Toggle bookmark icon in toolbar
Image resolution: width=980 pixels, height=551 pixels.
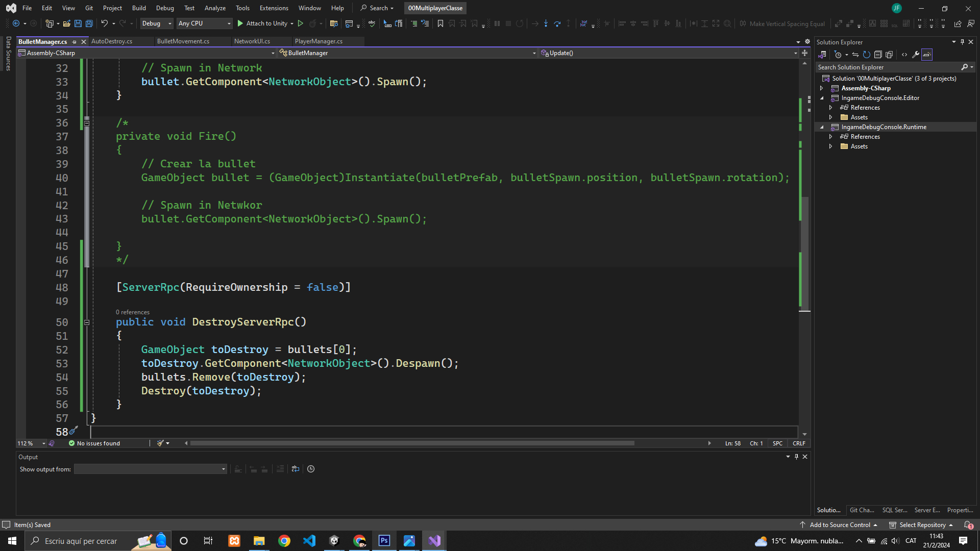pos(440,23)
